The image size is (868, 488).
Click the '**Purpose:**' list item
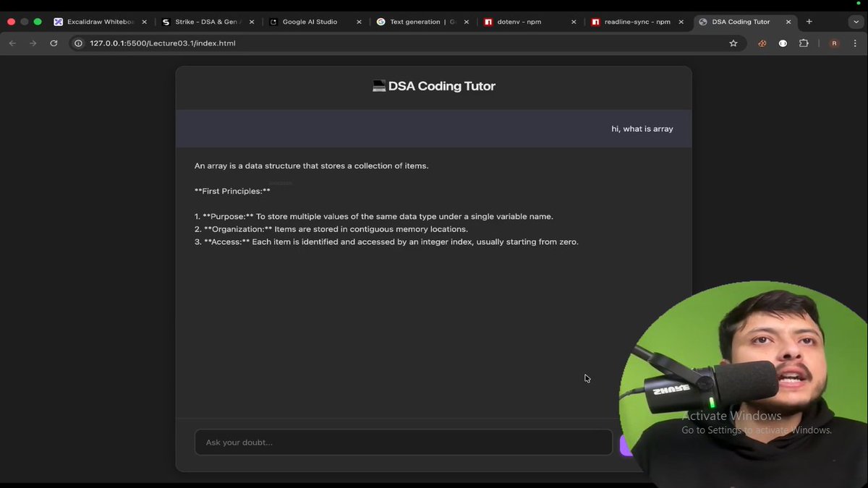tap(374, 216)
